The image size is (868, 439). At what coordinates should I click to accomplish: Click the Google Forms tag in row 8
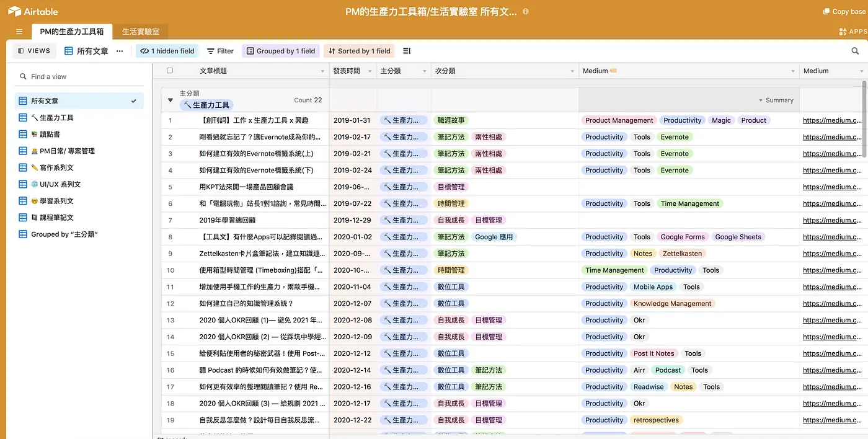pos(683,237)
